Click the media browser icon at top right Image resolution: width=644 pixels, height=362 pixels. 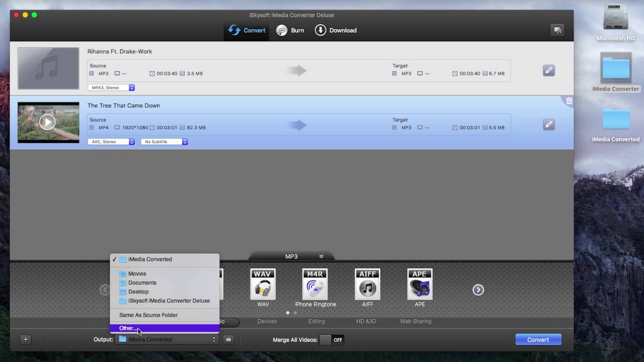[x=557, y=30]
